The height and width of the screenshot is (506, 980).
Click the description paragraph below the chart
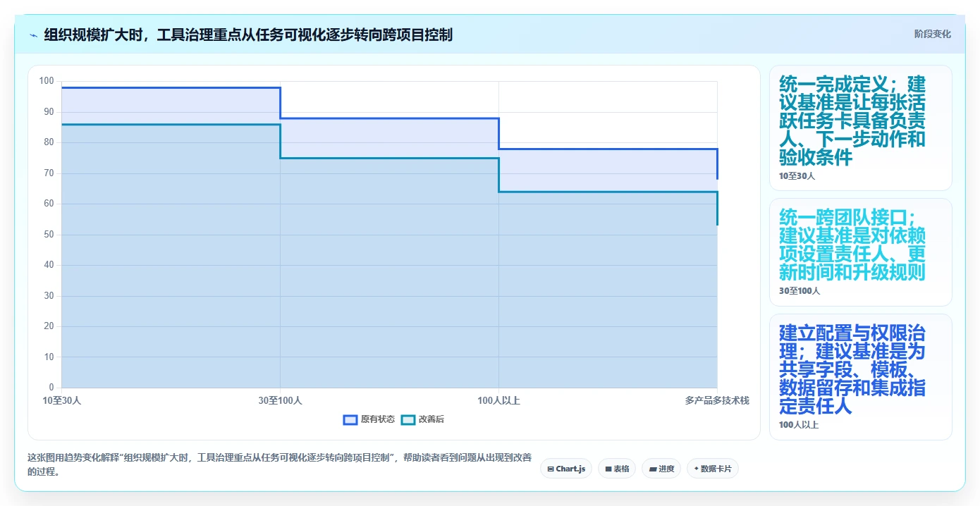[x=279, y=465]
